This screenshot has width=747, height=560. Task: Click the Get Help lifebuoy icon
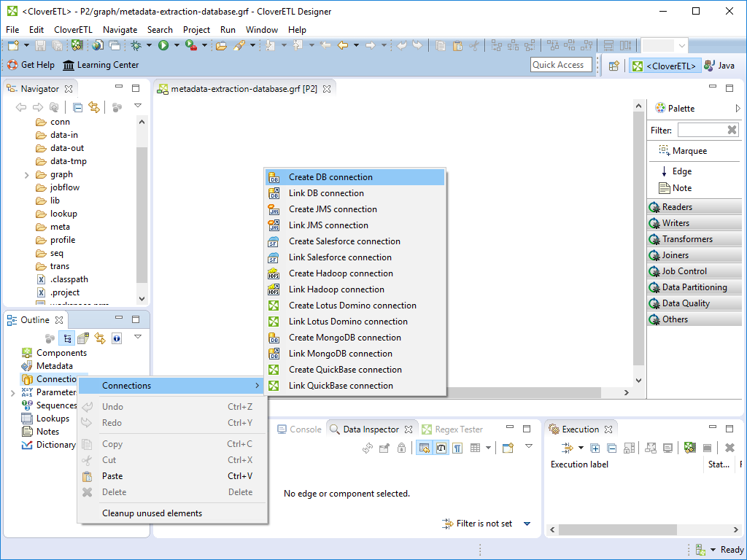pos(12,65)
